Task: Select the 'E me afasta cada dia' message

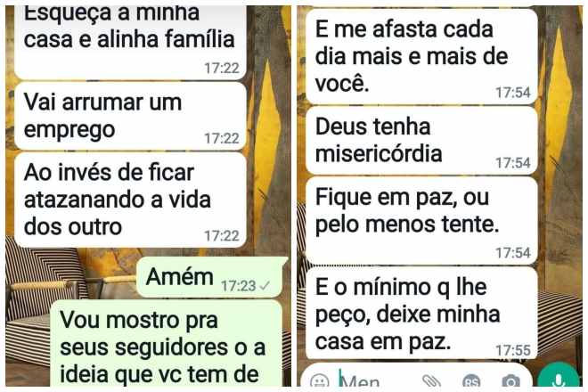Action: coord(421,56)
